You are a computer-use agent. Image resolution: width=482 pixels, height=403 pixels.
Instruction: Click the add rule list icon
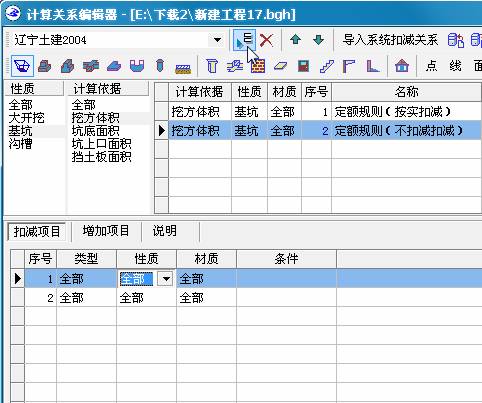coord(244,40)
